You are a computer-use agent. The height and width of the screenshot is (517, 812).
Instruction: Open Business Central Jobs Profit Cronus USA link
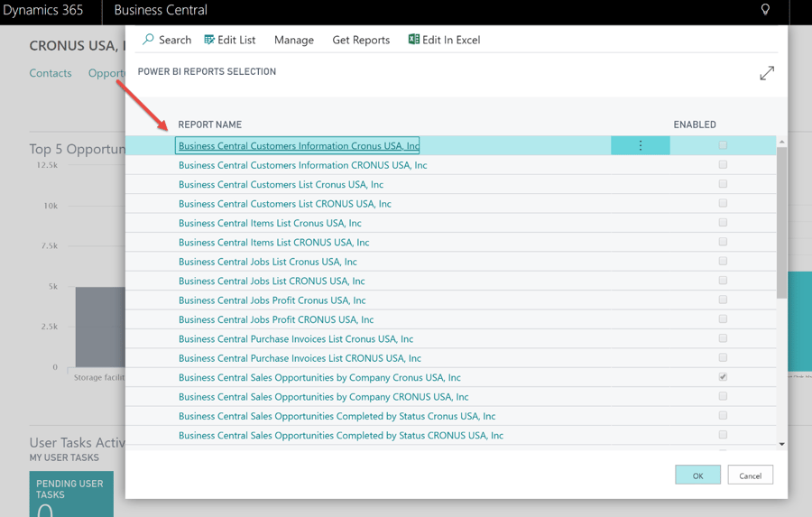272,300
